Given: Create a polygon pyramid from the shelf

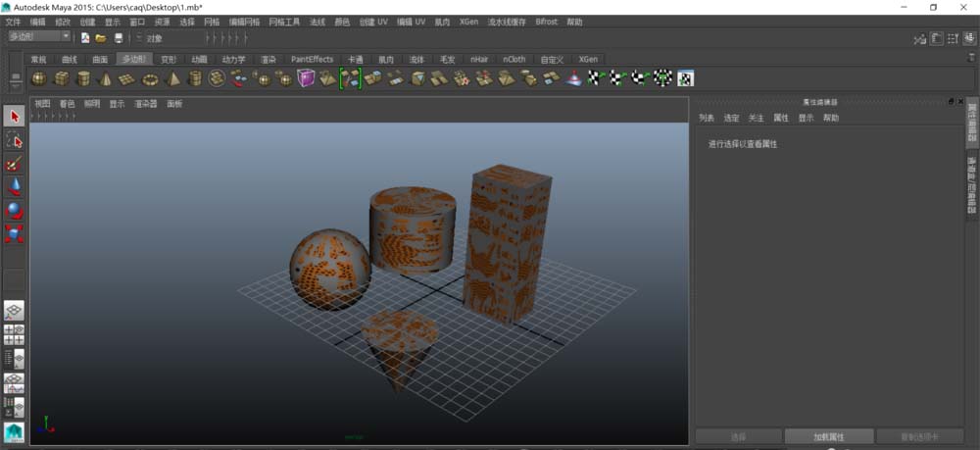Looking at the screenshot, I should tap(172, 78).
